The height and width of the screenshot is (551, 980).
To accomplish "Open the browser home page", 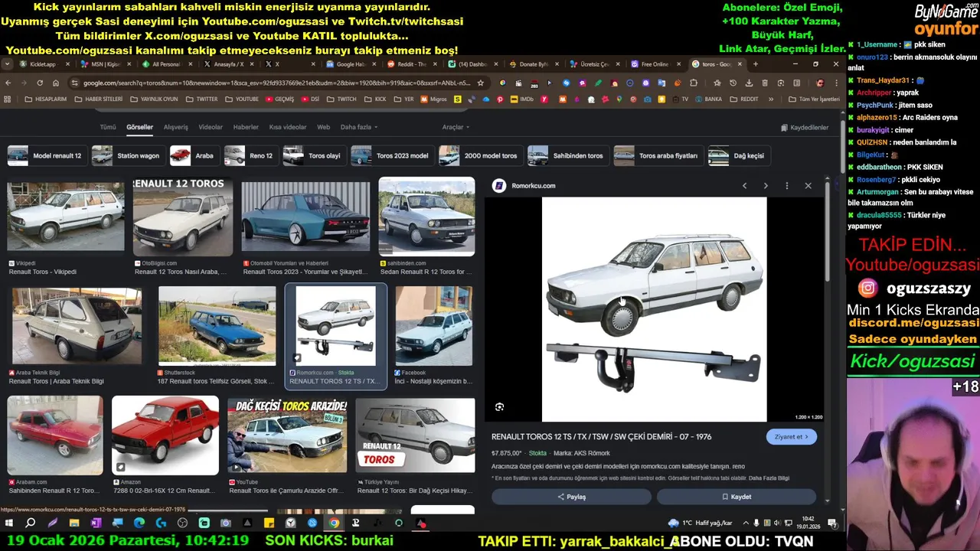I will coord(57,83).
